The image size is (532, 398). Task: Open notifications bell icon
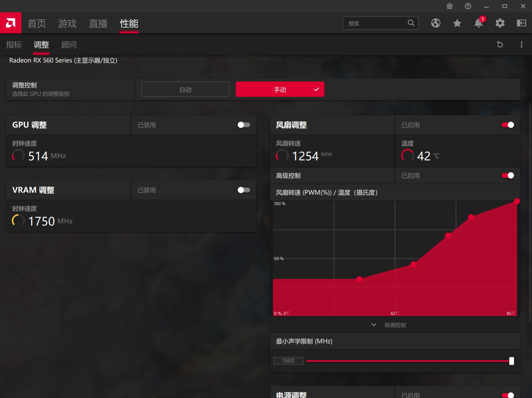pyautogui.click(x=479, y=23)
